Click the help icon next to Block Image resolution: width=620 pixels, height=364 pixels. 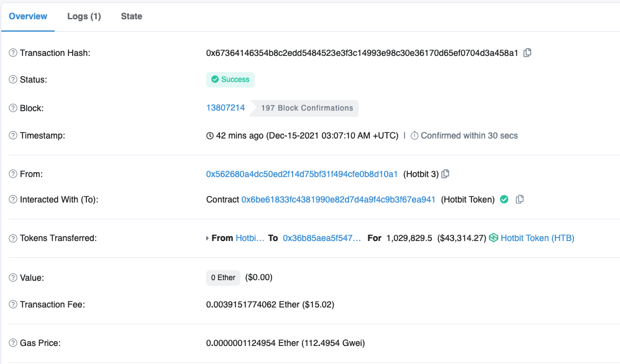coord(13,108)
